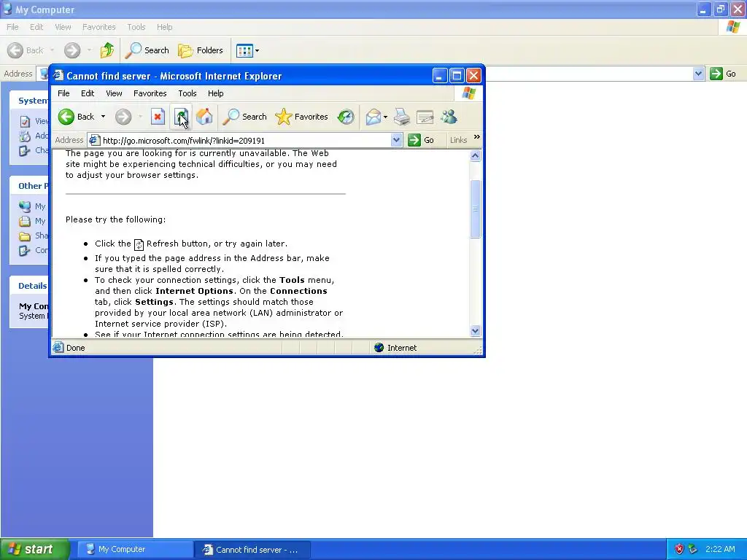Open the Favorites menu in Internet Explorer
This screenshot has height=560, width=747.
150,93
